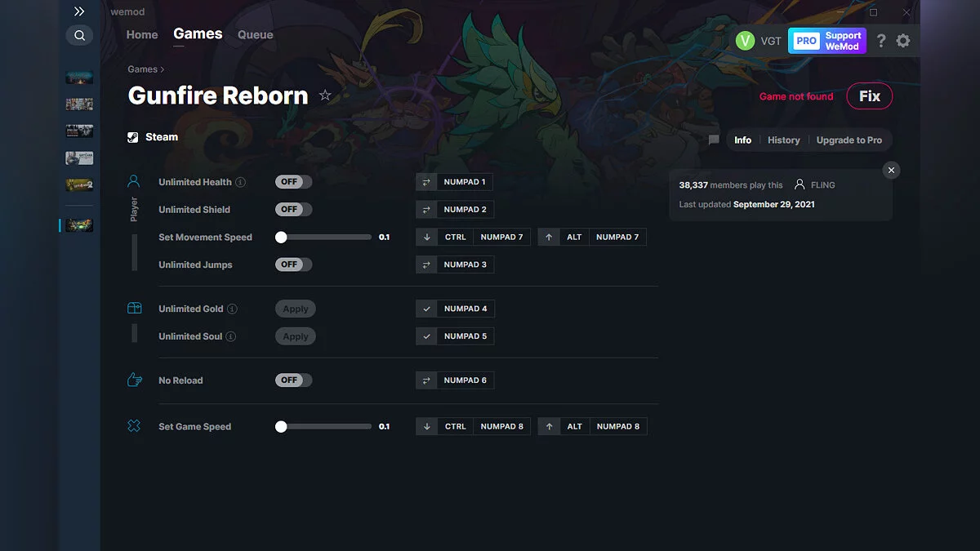Click the Support WeMod PRO button

826,41
